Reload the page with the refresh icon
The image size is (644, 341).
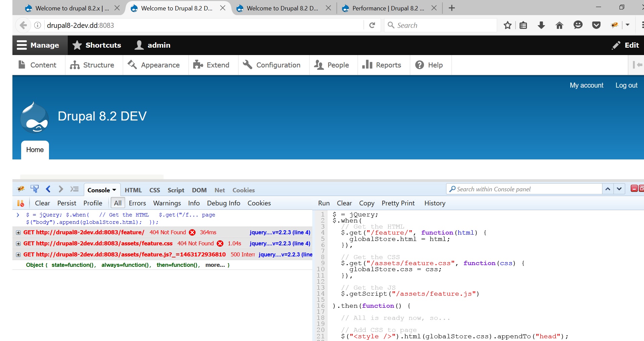tap(372, 25)
